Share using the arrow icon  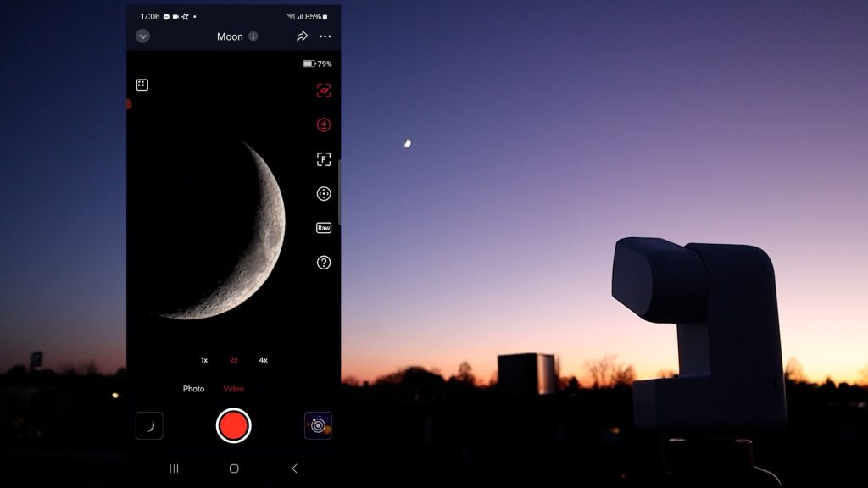pyautogui.click(x=302, y=36)
